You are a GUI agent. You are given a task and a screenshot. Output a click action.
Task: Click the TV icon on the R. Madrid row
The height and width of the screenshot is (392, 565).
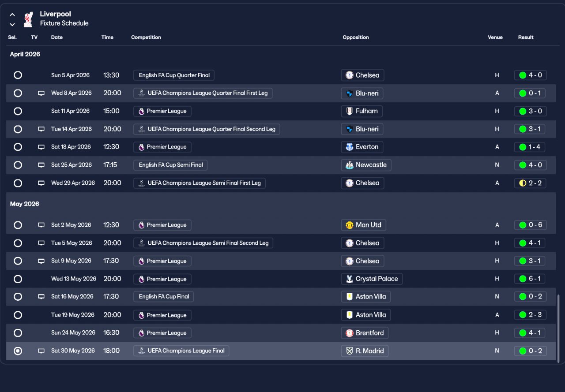tap(41, 351)
